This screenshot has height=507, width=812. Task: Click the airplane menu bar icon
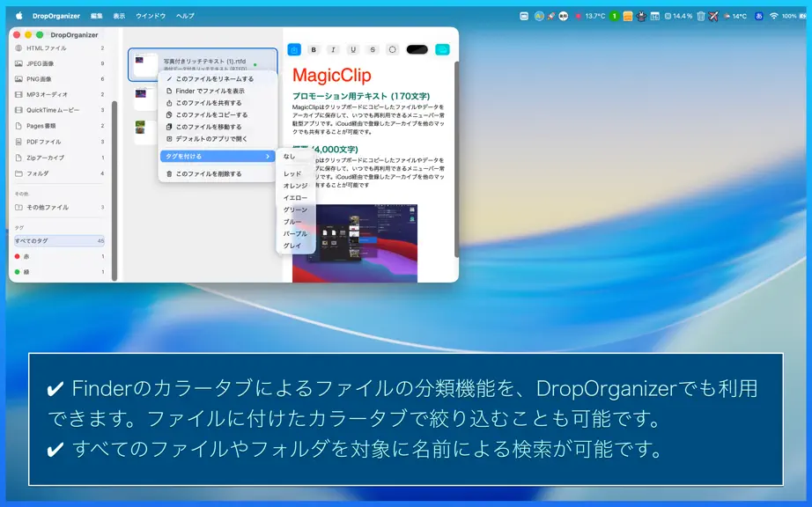[x=713, y=16]
